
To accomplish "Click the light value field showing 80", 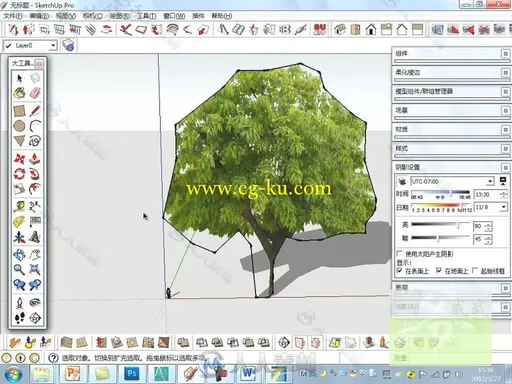I will 479,226.
